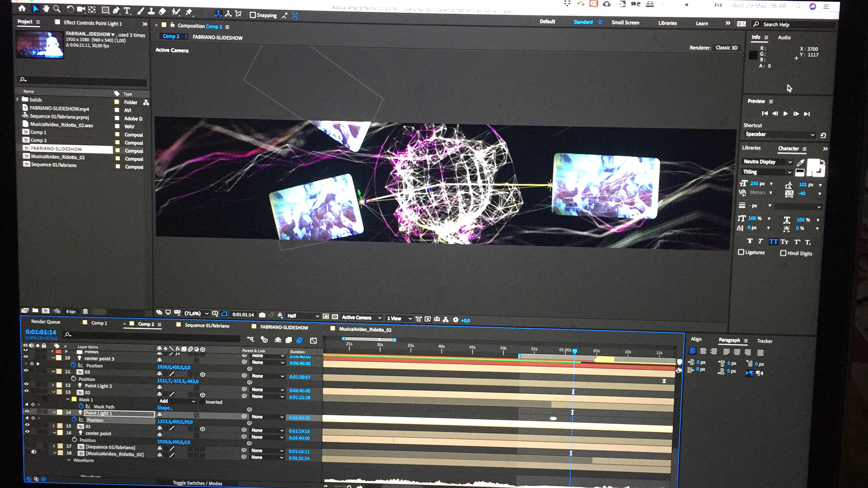Select the Pen tool
Screen dimensions: 868x488
click(116, 10)
